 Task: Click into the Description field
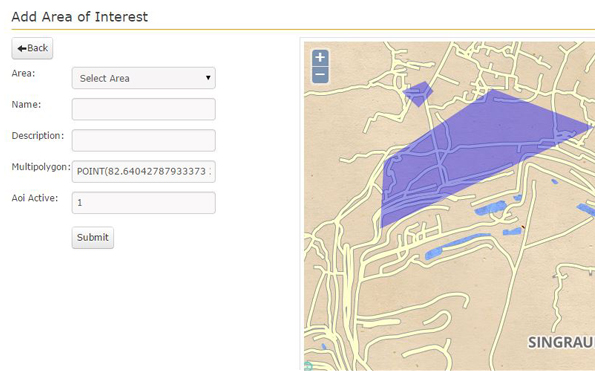pyautogui.click(x=144, y=140)
